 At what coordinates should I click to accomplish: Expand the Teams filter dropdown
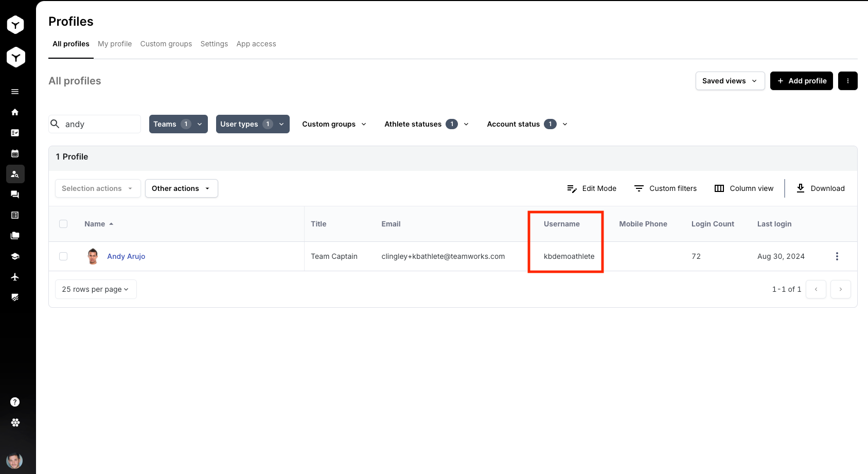178,124
